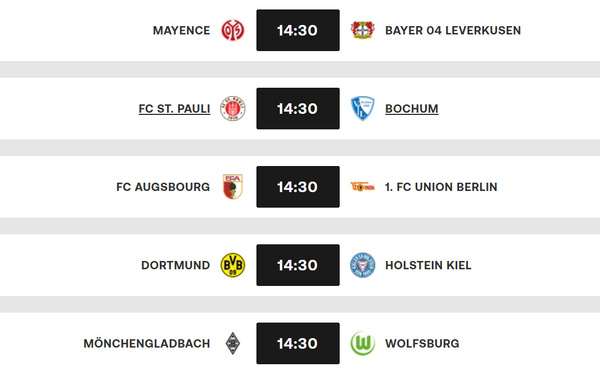Click the Wolfsburg green W logo
This screenshot has height=372, width=600.
[363, 343]
